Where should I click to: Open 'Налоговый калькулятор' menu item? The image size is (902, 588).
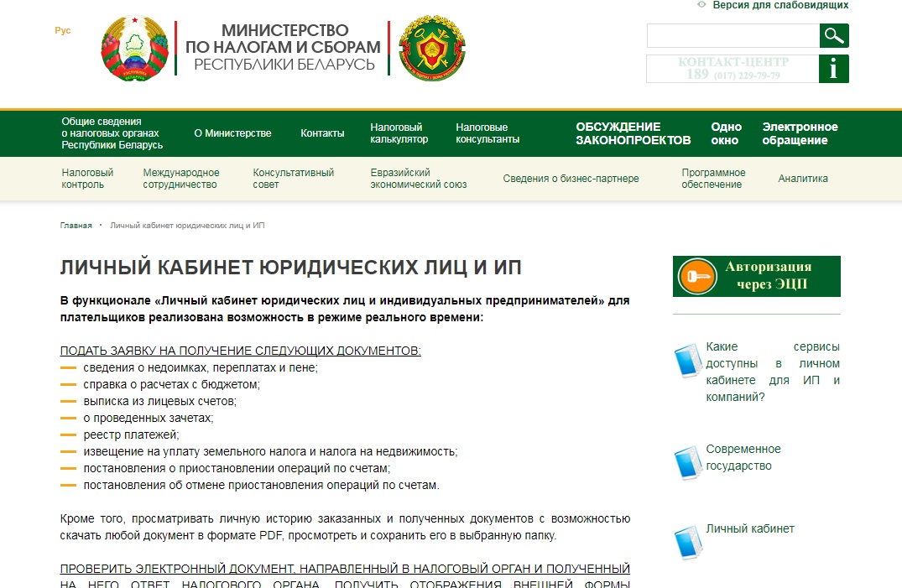(x=399, y=133)
